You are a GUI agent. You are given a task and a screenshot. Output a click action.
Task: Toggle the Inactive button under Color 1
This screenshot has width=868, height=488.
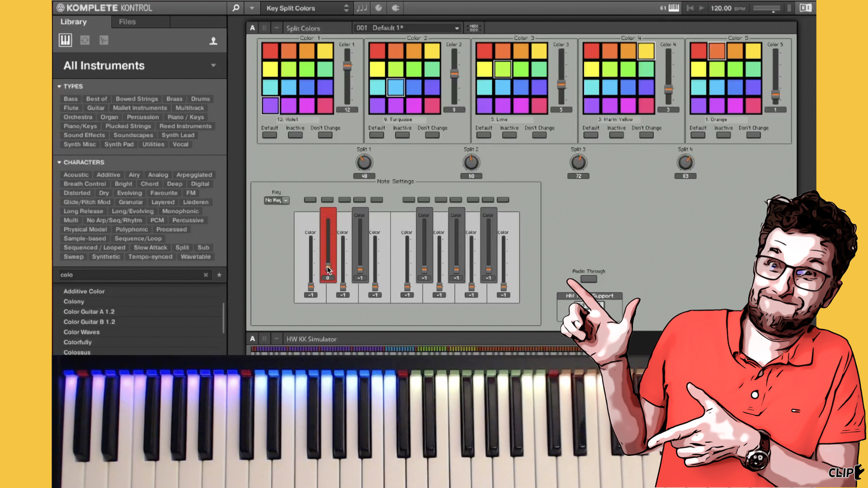[x=295, y=135]
